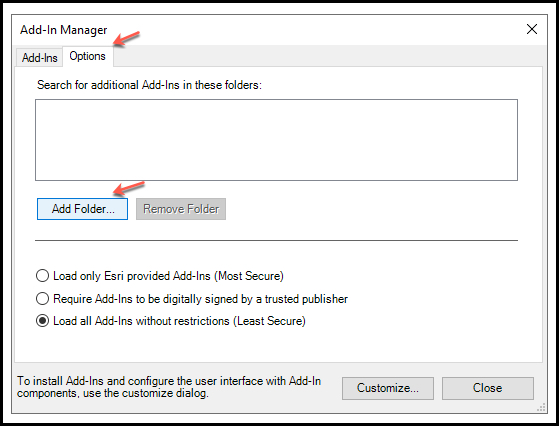Choose the digitally signed by trusted publisher radio
The height and width of the screenshot is (426, 559).
42,298
